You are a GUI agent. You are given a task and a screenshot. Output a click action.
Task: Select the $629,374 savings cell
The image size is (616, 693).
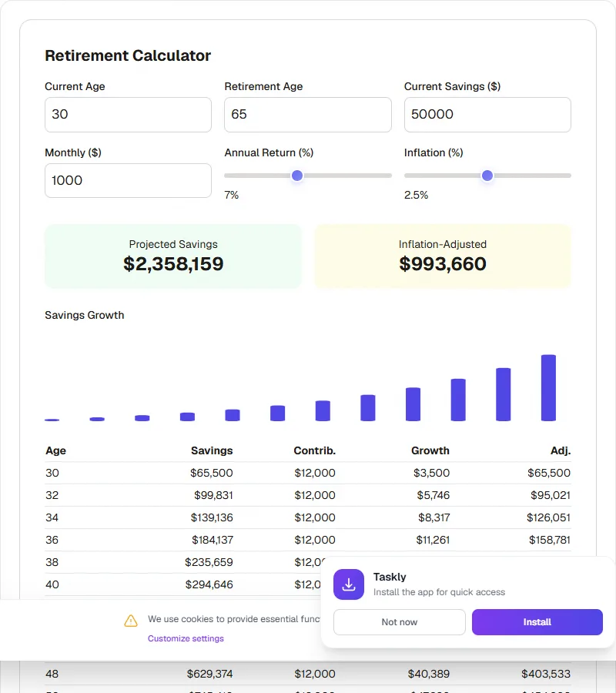[x=210, y=674]
